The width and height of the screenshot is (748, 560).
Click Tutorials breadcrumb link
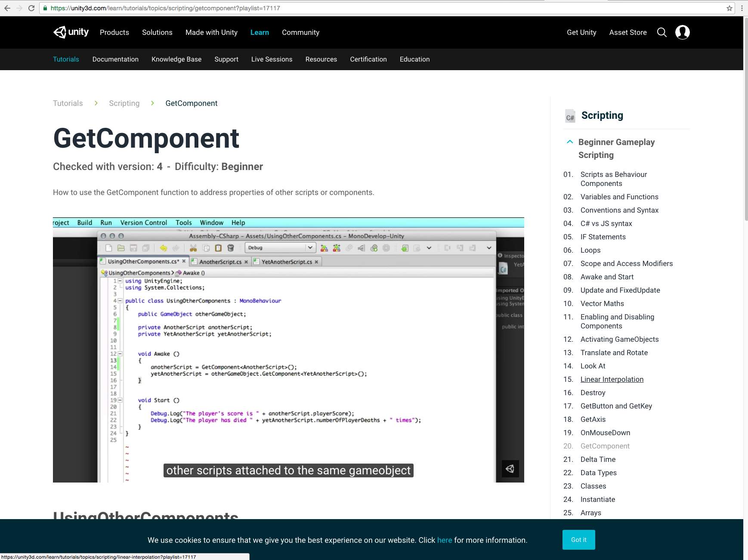pos(68,103)
